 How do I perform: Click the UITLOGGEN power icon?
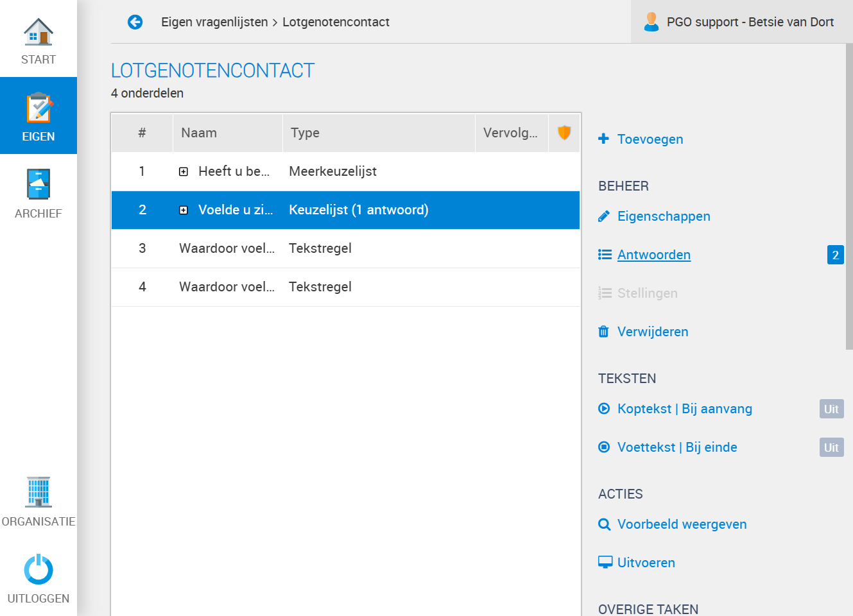click(x=39, y=569)
